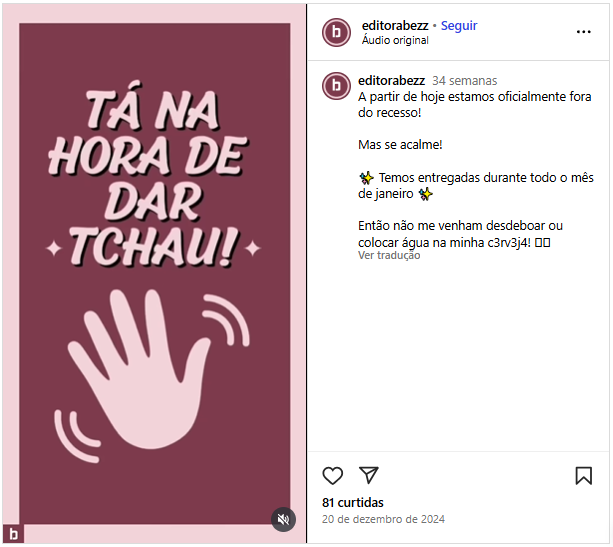This screenshot has width=613, height=547.
Task: Open editorabezz username above the caption
Action: [x=391, y=81]
